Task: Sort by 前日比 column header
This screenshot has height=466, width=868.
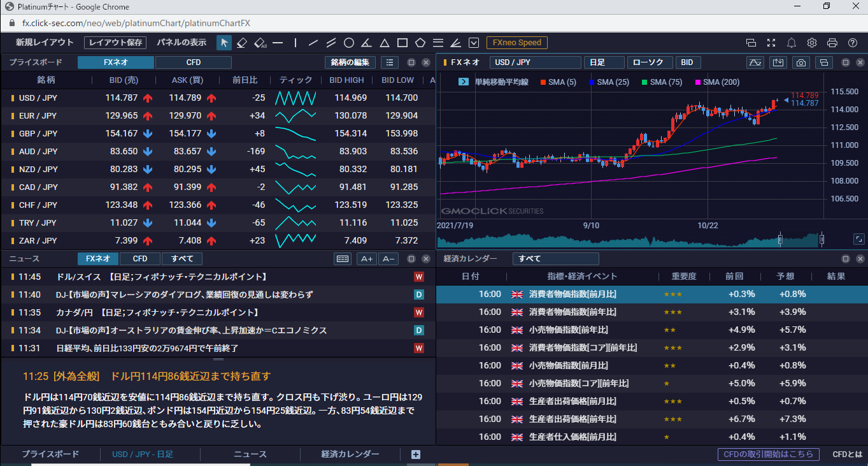Action: pyautogui.click(x=245, y=80)
